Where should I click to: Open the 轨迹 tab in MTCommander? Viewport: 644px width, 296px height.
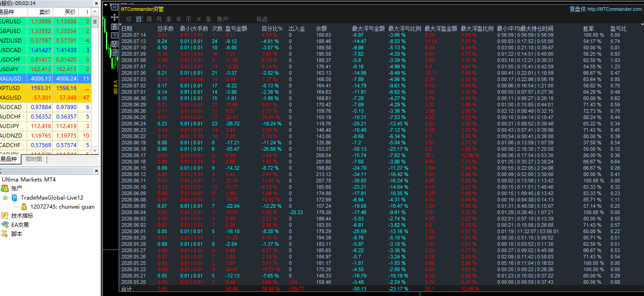(x=262, y=19)
